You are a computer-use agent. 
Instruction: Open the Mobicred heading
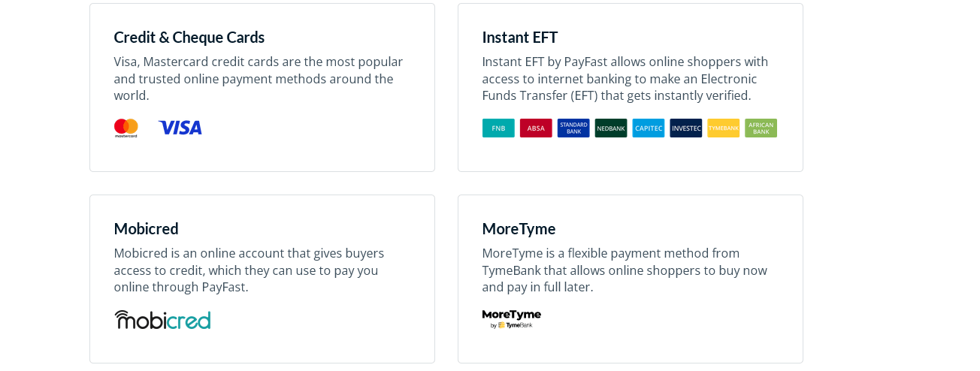pos(147,228)
